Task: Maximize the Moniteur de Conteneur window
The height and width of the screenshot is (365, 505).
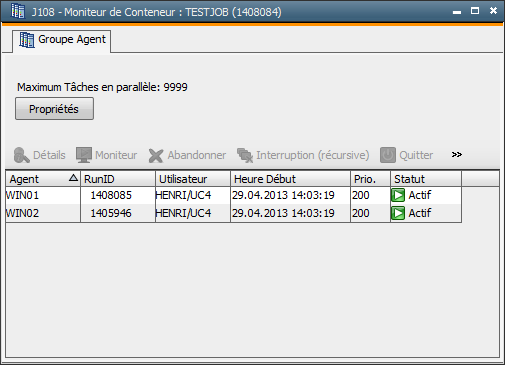Action: 475,11
